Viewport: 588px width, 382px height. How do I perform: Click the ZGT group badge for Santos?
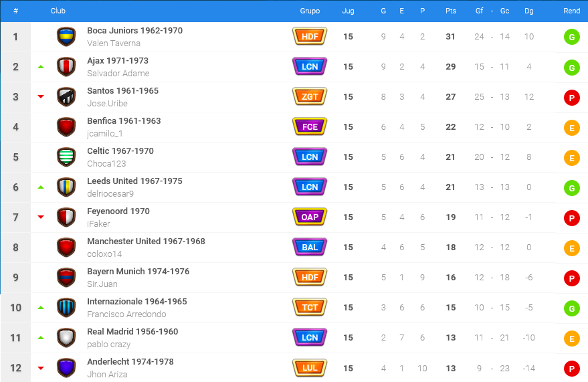pyautogui.click(x=310, y=96)
